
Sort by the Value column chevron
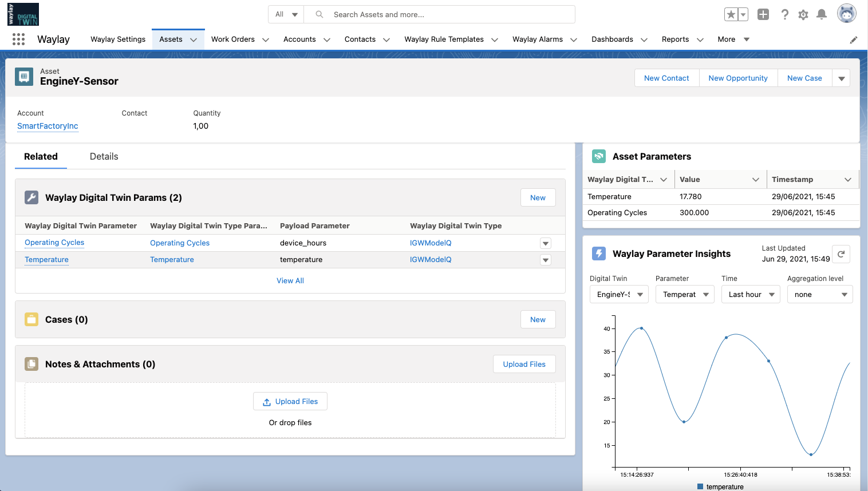click(756, 179)
